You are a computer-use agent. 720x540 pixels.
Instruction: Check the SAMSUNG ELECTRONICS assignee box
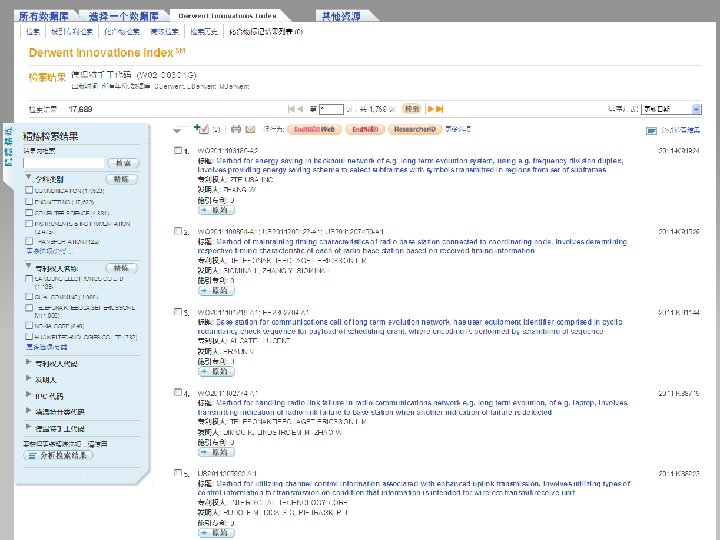click(x=29, y=279)
